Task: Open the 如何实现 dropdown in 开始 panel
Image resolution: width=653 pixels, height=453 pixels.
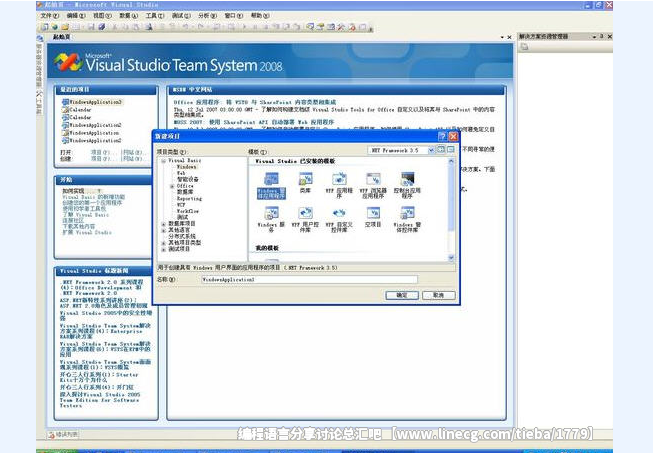Action: [x=99, y=191]
